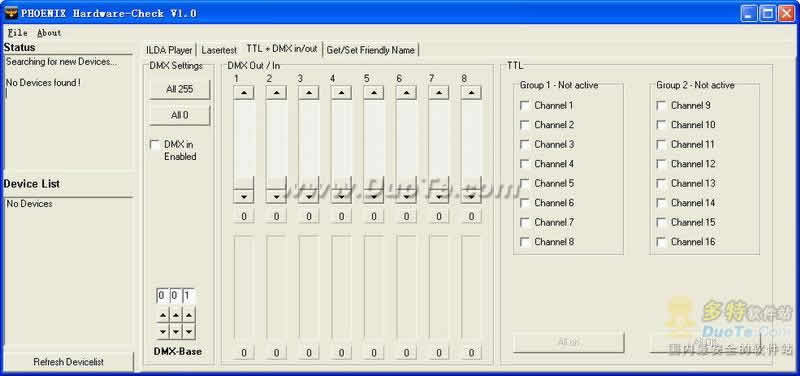The width and height of the screenshot is (800, 376).
Task: Open the File menu
Action: (17, 33)
